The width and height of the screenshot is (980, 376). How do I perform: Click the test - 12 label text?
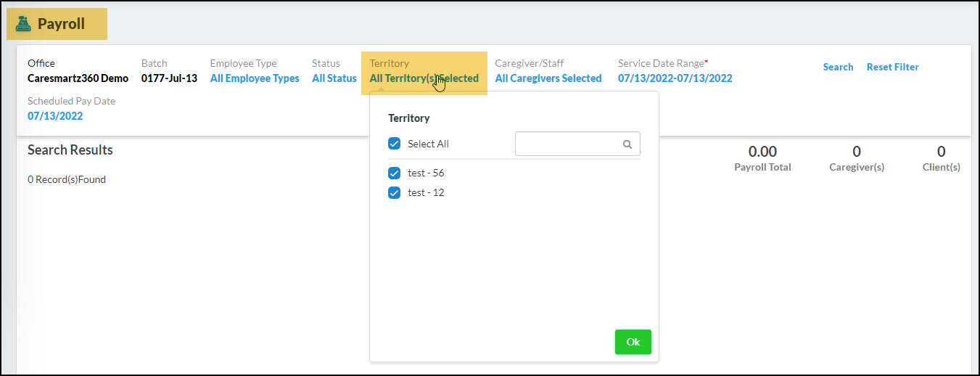[x=426, y=192]
